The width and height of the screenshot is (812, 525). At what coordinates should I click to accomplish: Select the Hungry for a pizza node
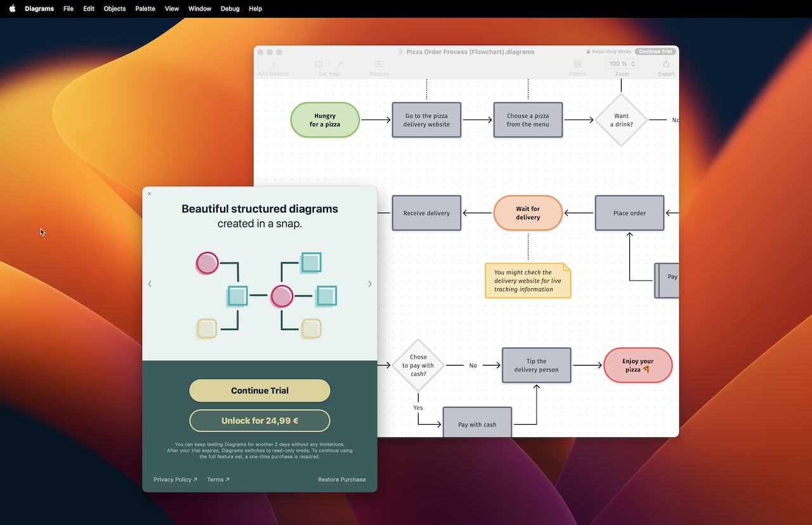325,120
